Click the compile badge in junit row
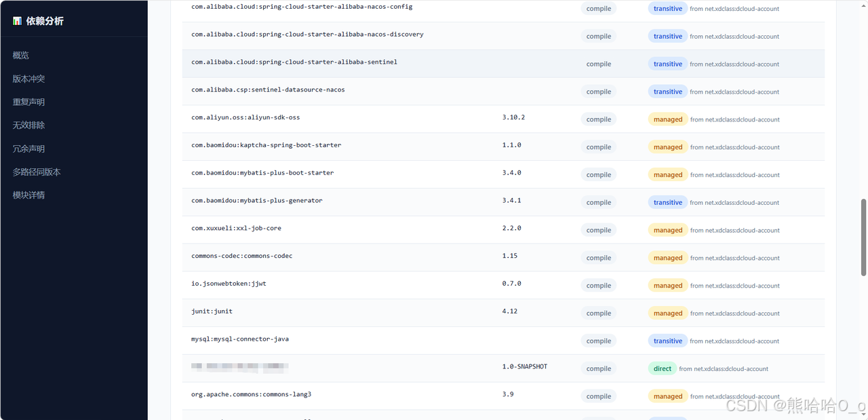This screenshot has height=420, width=868. (x=599, y=313)
